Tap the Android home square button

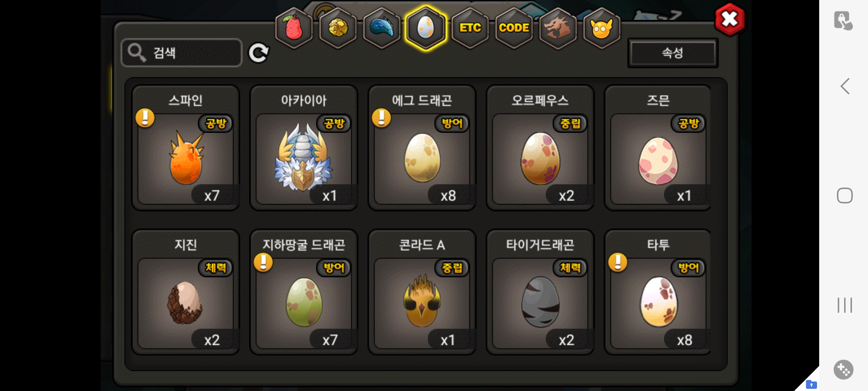point(845,196)
